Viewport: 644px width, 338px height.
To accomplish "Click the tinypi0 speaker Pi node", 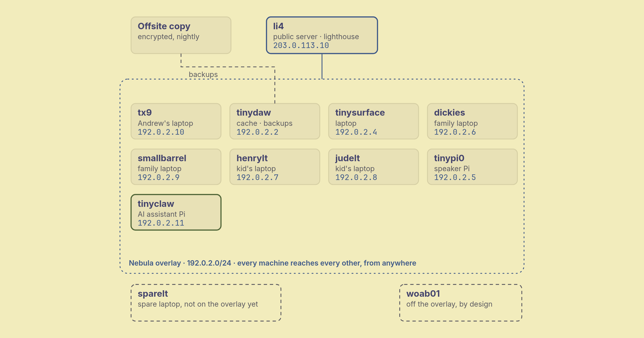I will (472, 167).
